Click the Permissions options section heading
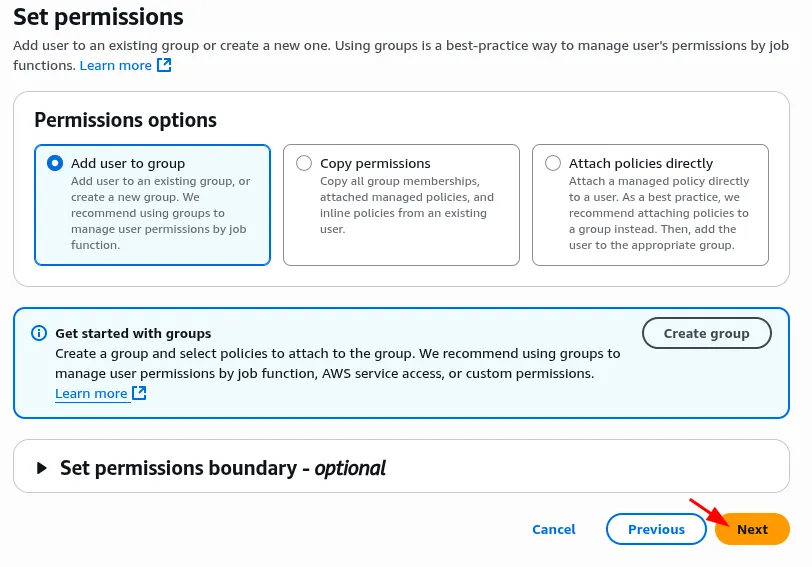Screen dimensions: 812x567 pos(125,120)
